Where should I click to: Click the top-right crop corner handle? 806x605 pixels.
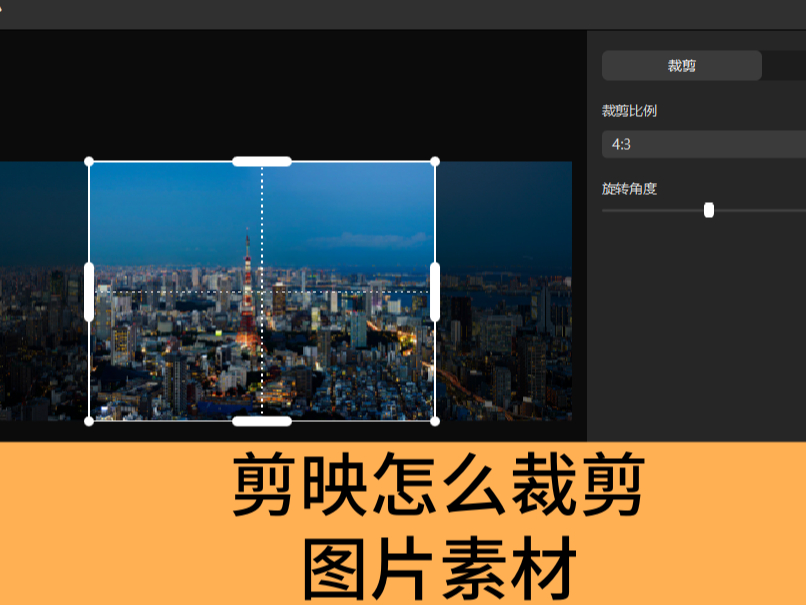coord(435,162)
